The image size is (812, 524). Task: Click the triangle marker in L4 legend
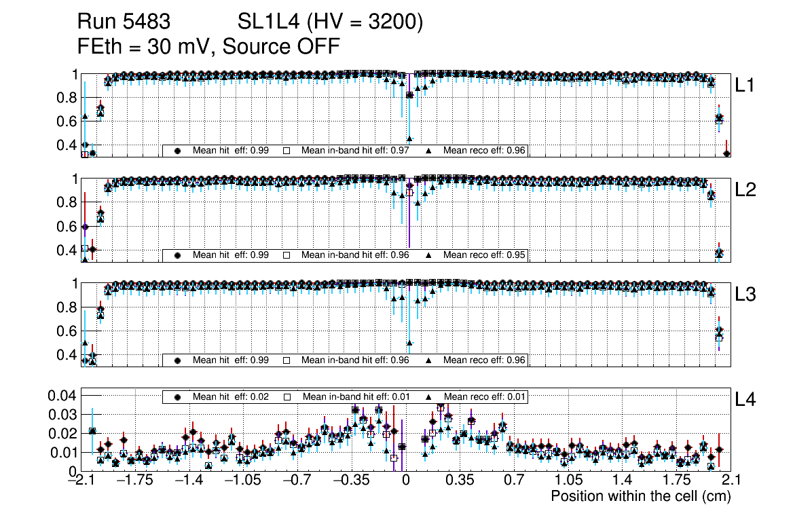[x=429, y=396]
